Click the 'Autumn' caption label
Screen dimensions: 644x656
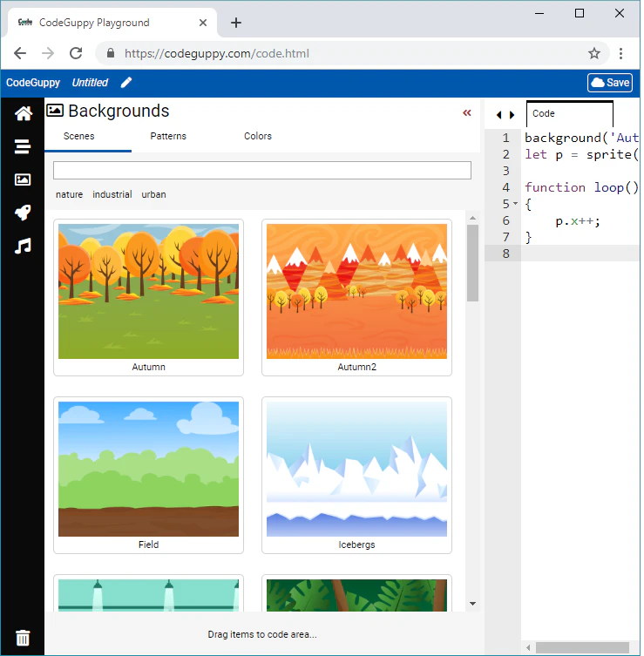pos(148,367)
